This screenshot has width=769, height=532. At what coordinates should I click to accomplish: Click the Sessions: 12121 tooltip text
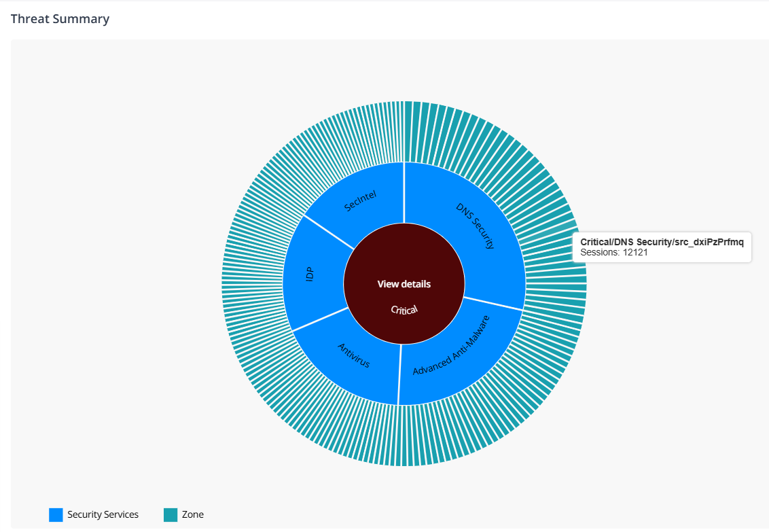pyautogui.click(x=613, y=253)
